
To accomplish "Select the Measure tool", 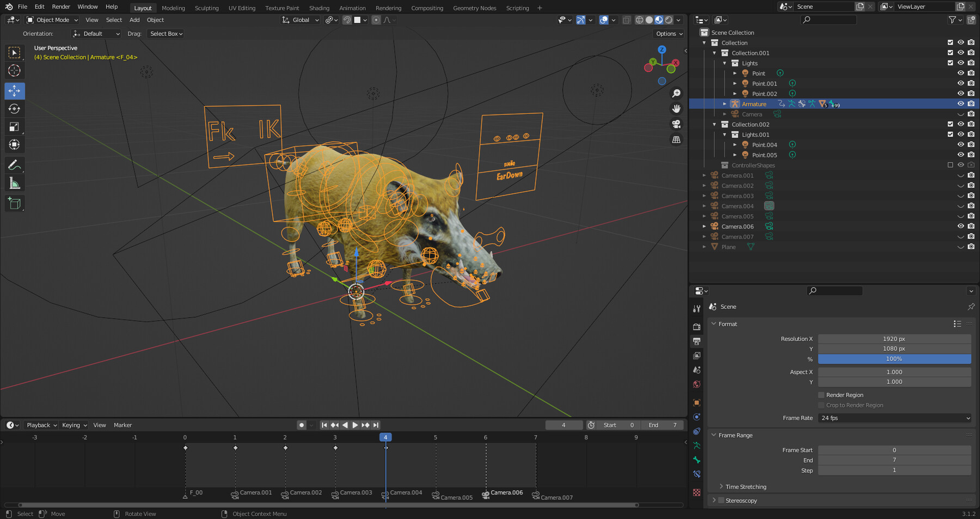I will pyautogui.click(x=15, y=182).
